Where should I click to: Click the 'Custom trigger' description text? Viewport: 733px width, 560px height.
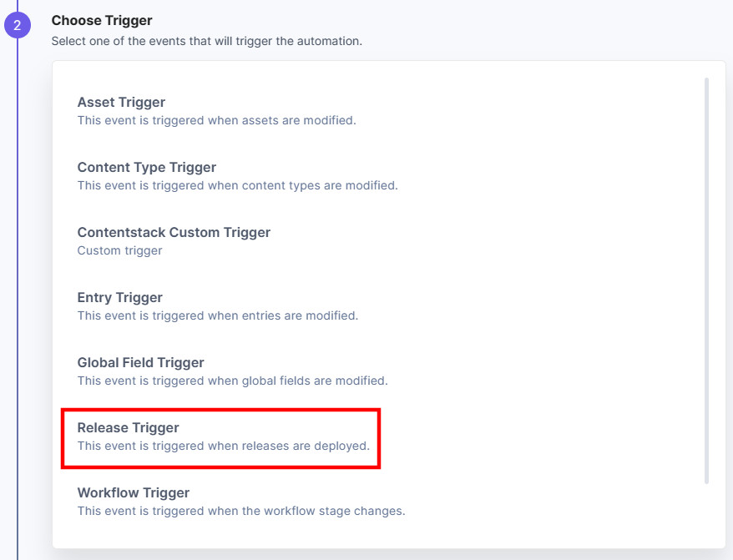click(x=119, y=250)
